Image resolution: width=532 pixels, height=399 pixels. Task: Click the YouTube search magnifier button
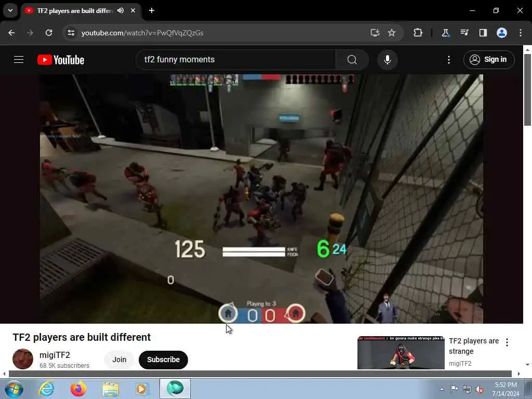(352, 60)
